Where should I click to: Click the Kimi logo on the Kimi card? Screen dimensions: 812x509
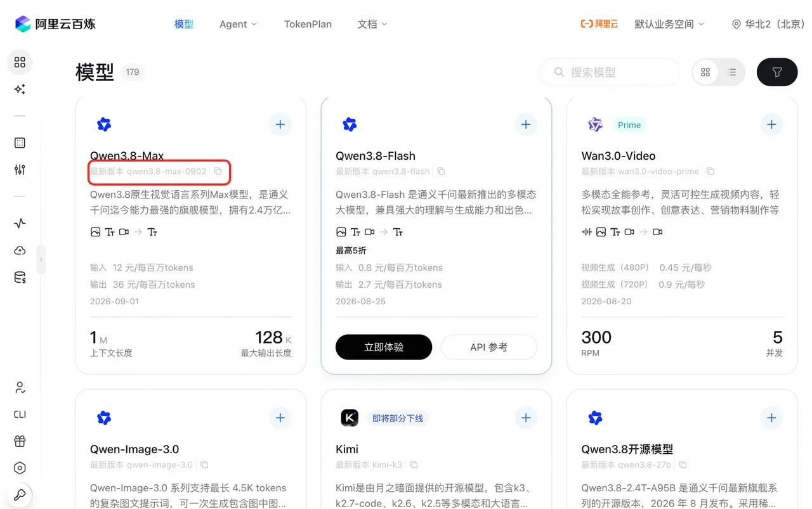pos(350,418)
